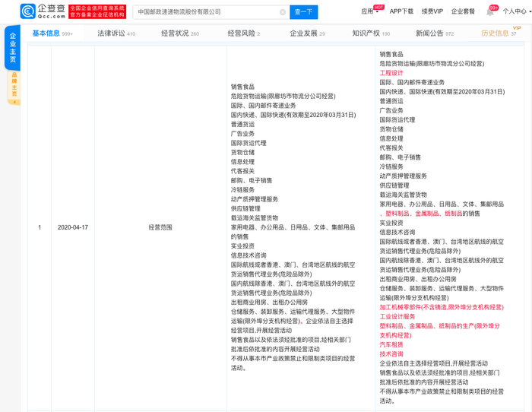
Task: Click the 经营范围 cell
Action: coord(160,227)
